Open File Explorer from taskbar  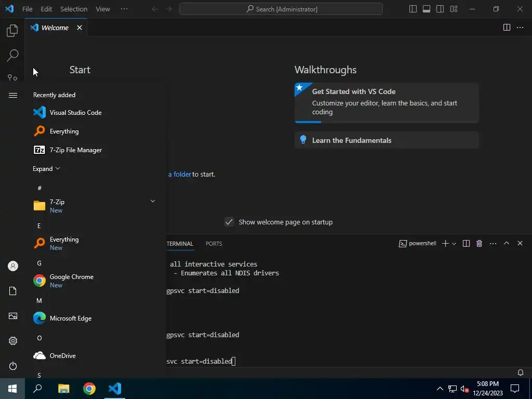point(63,389)
